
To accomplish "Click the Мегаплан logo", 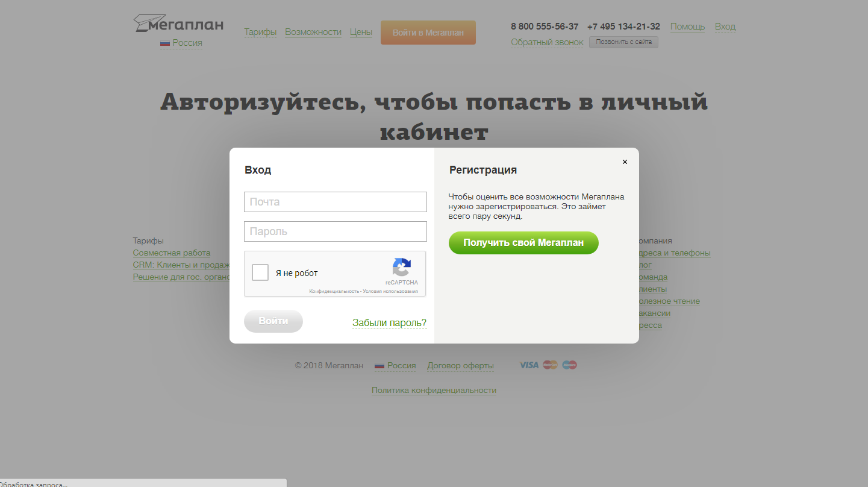I will click(178, 24).
